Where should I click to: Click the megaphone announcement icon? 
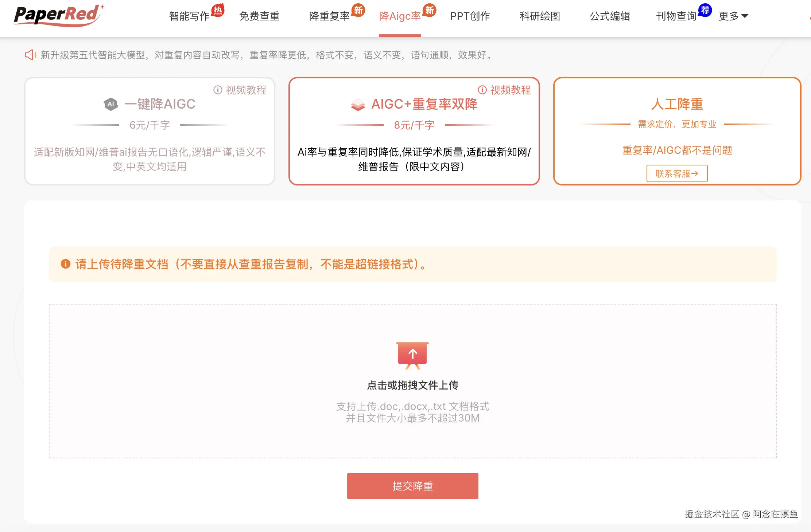[x=30, y=55]
